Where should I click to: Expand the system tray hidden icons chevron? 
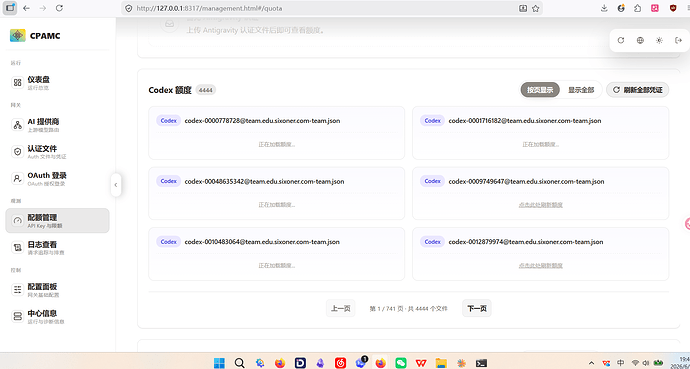click(591, 363)
